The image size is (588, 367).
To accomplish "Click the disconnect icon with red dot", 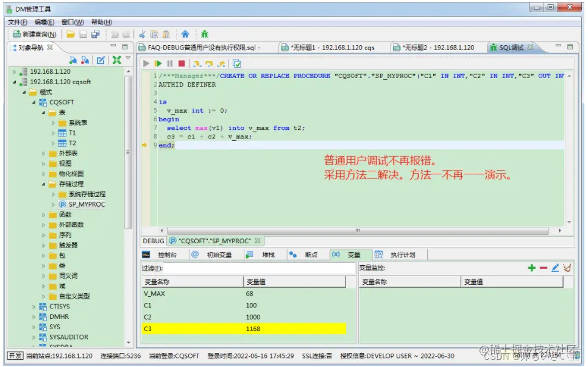I will pyautogui.click(x=85, y=60).
